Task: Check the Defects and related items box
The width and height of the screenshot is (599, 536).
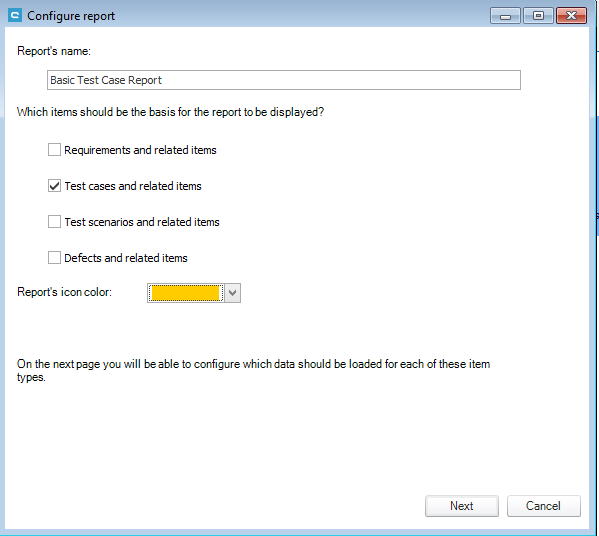Action: click(54, 257)
